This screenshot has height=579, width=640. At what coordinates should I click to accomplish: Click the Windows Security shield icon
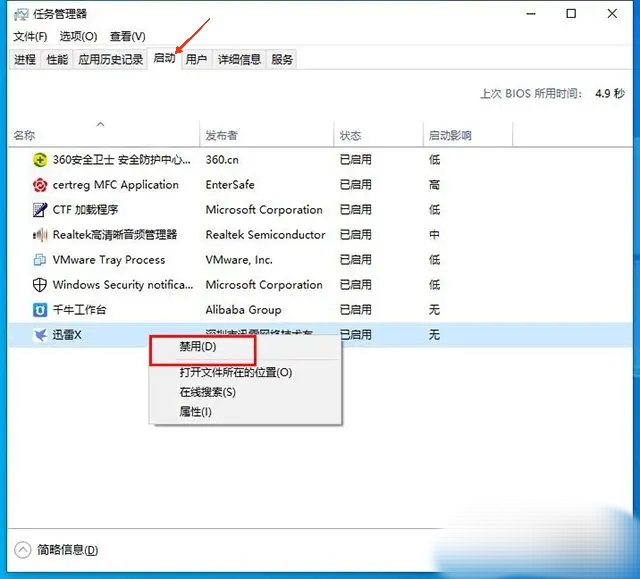tap(40, 285)
